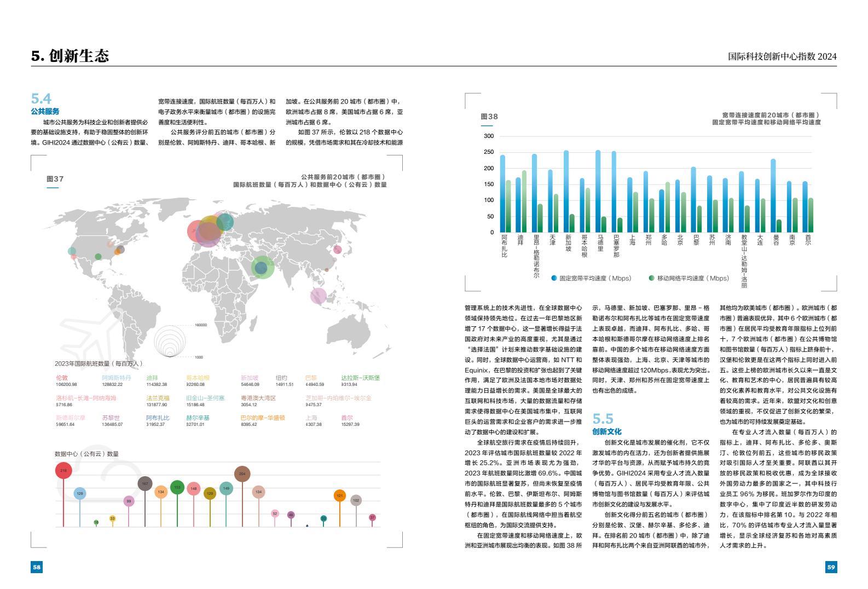The image size is (868, 589).
Task: Click the 图38 figure label
Action: pos(489,117)
